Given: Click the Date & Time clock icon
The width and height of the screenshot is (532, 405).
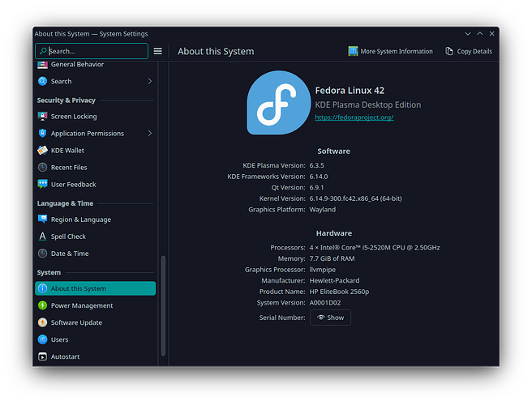Looking at the screenshot, I should coord(42,254).
